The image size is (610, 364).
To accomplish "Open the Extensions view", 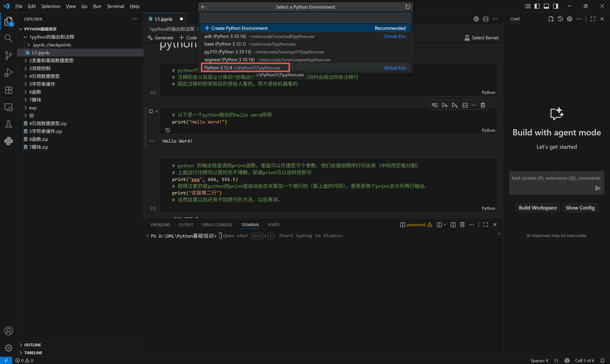I will pos(8,90).
